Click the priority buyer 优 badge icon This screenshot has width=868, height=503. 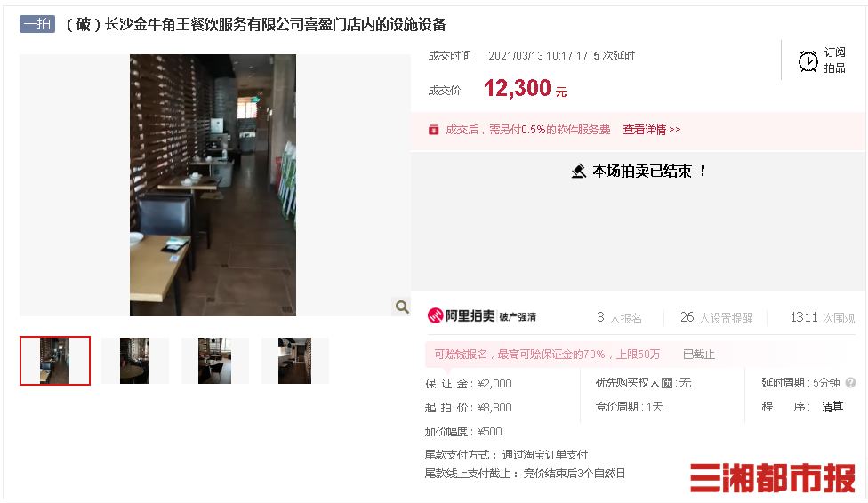[x=667, y=383]
